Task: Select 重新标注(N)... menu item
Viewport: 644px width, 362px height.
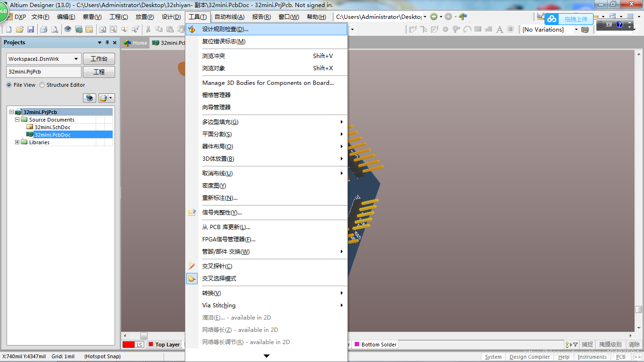Action: tap(266, 198)
